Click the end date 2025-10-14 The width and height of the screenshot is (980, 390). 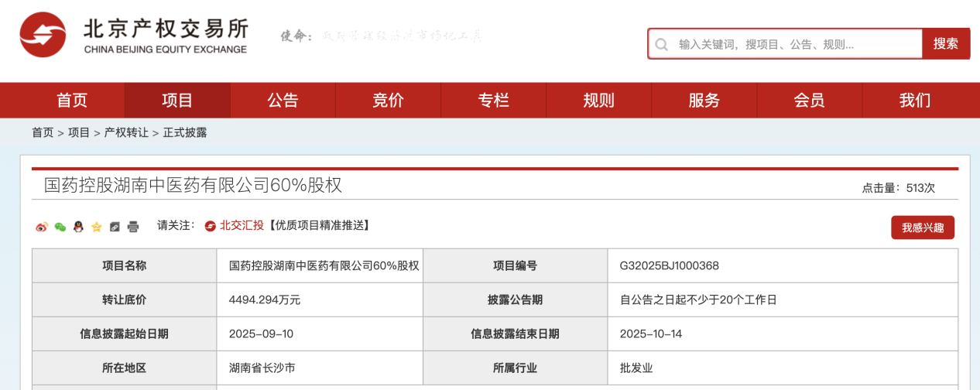(651, 334)
